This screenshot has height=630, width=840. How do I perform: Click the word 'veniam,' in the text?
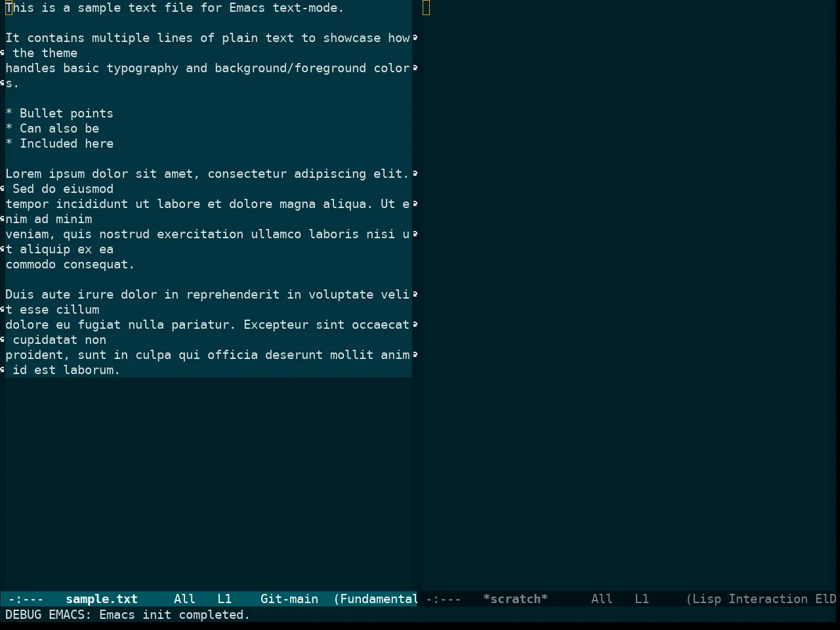coord(30,234)
